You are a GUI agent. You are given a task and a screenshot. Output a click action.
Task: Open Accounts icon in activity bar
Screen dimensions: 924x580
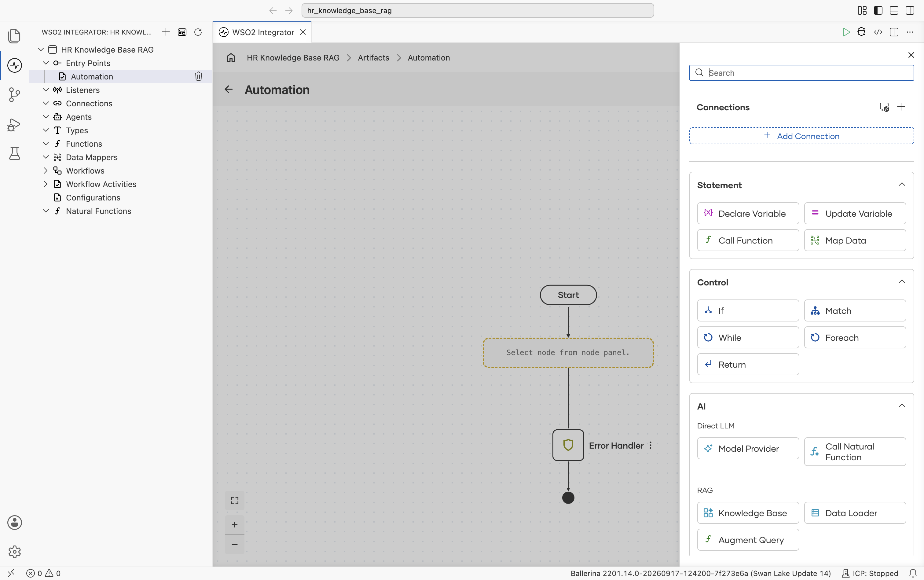click(x=14, y=523)
